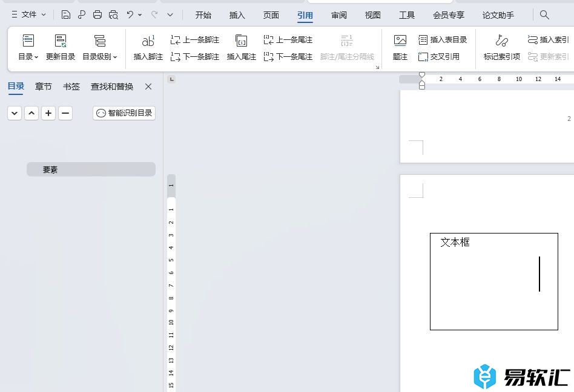Click 插入尾注 button
This screenshot has width=574, height=392.
click(x=241, y=47)
